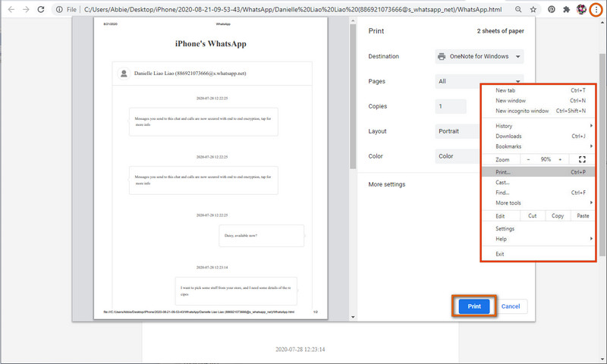Open the Pages dropdown showing All

click(480, 81)
